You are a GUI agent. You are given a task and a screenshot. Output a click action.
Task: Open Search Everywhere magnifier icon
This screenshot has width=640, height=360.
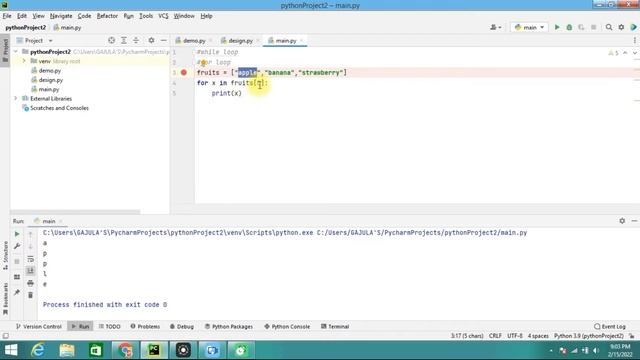609,27
